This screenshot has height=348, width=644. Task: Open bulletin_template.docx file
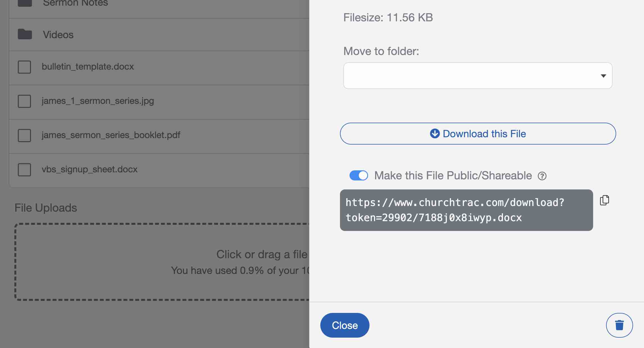[88, 67]
